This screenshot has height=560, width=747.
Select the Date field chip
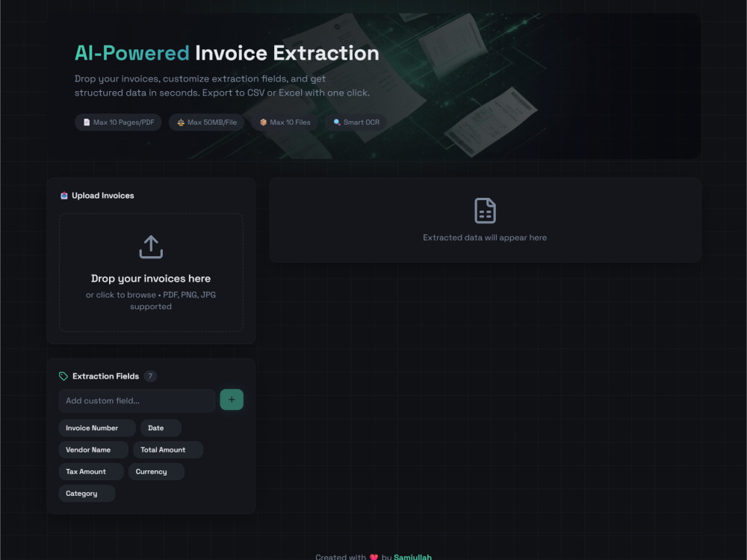point(161,428)
